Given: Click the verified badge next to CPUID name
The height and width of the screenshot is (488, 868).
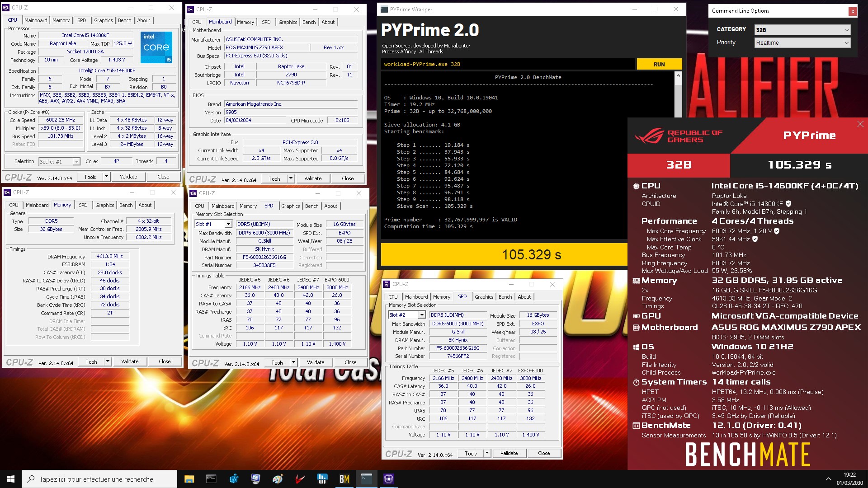Looking at the screenshot, I should click(788, 204).
